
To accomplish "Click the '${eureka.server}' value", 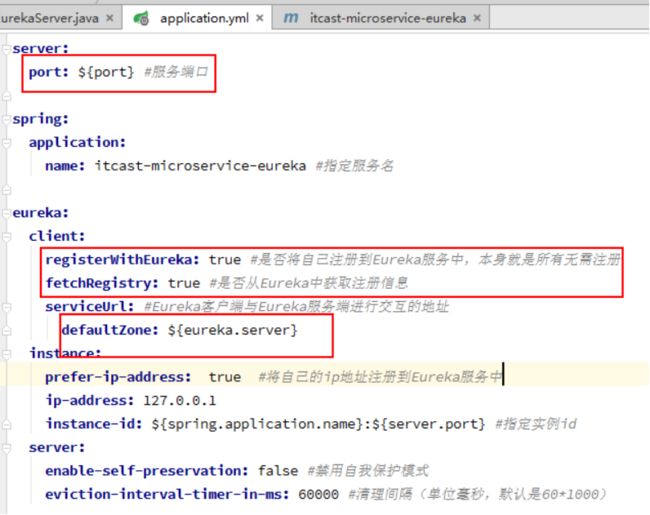I will pyautogui.click(x=233, y=330).
